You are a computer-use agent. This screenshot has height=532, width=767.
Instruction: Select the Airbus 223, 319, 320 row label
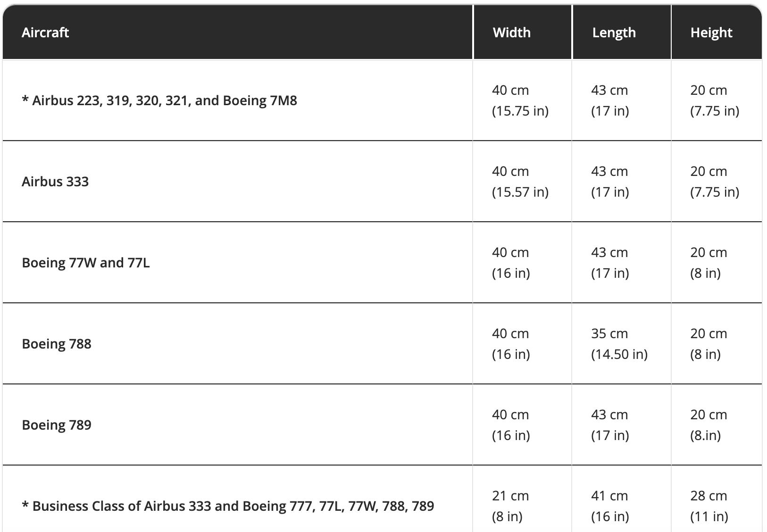(x=159, y=100)
